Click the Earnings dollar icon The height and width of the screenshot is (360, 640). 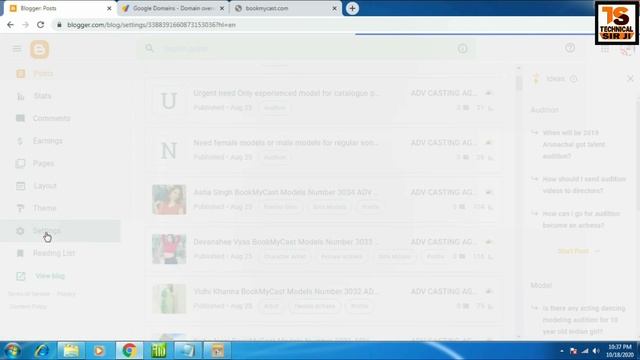(x=20, y=141)
